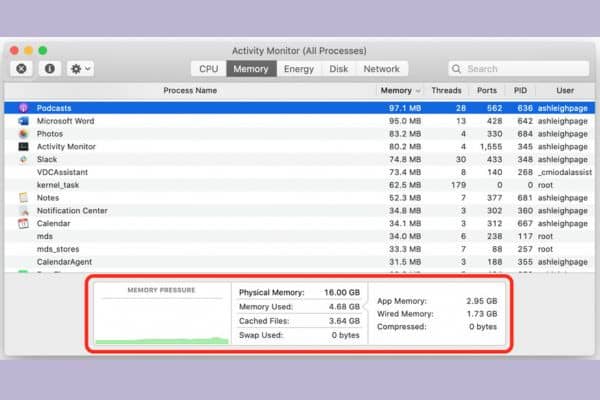Select the Podcasts process name
The width and height of the screenshot is (600, 400).
(x=54, y=108)
